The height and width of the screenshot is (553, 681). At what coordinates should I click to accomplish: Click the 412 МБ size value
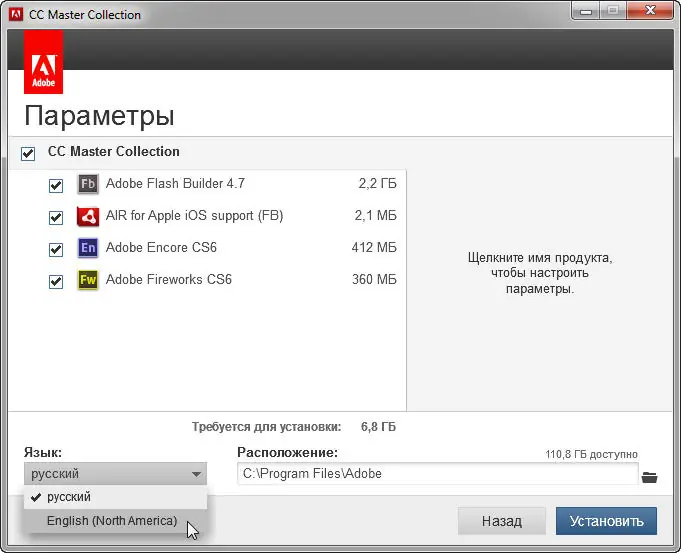374,247
